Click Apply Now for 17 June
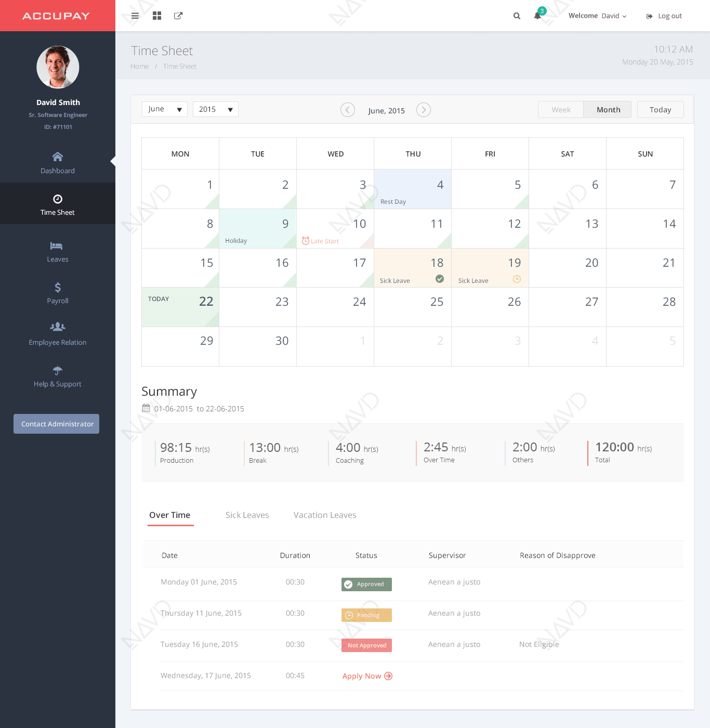 [x=367, y=676]
